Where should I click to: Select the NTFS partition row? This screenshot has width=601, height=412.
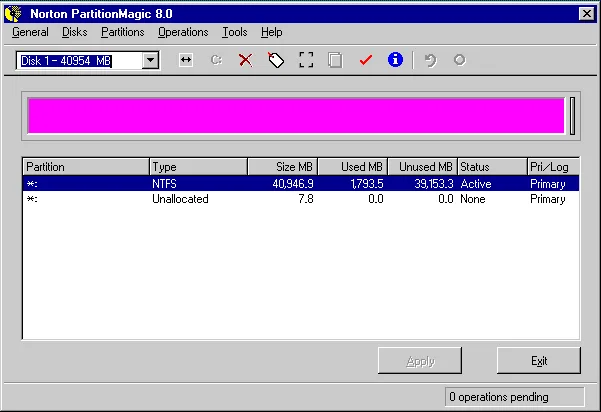pyautogui.click(x=301, y=184)
